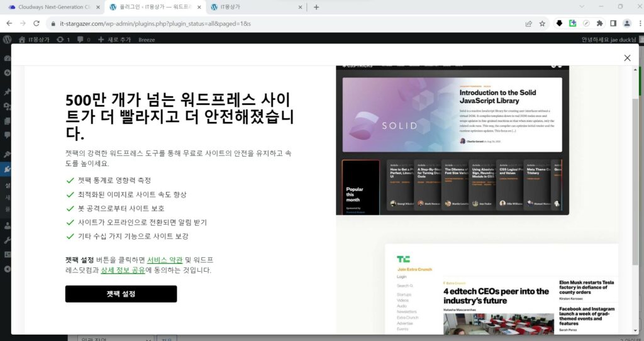Image resolution: width=644 pixels, height=341 pixels.
Task: Click the 젯팩 설정 button
Action: [x=121, y=294]
